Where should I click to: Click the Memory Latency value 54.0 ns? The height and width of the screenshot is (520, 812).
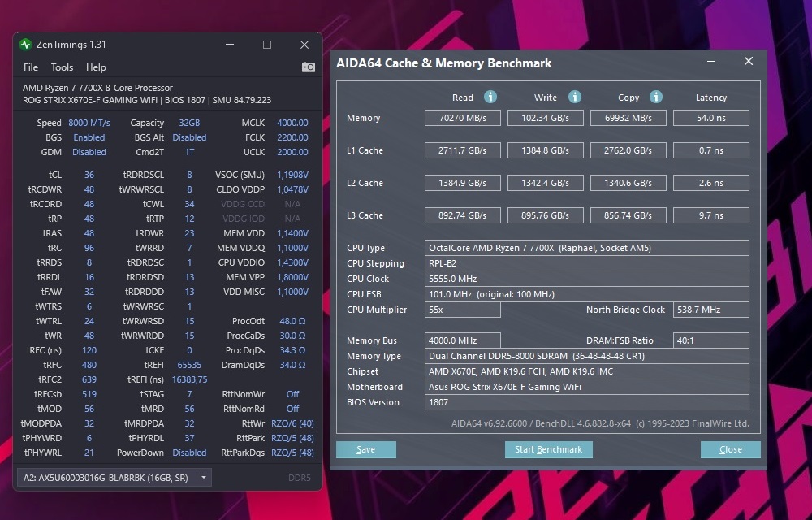point(711,118)
